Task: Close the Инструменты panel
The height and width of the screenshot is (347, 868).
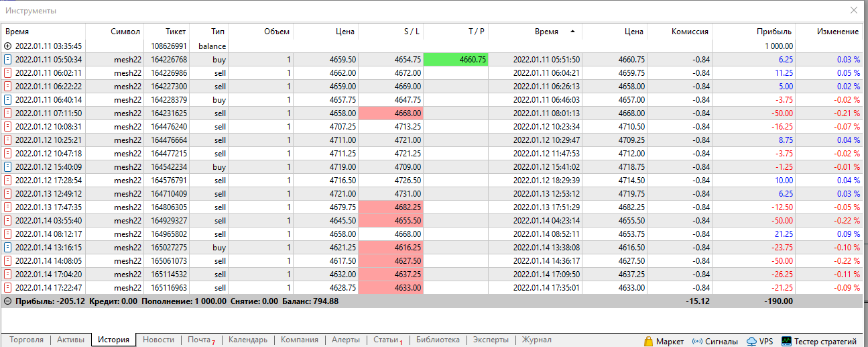Action: click(853, 10)
